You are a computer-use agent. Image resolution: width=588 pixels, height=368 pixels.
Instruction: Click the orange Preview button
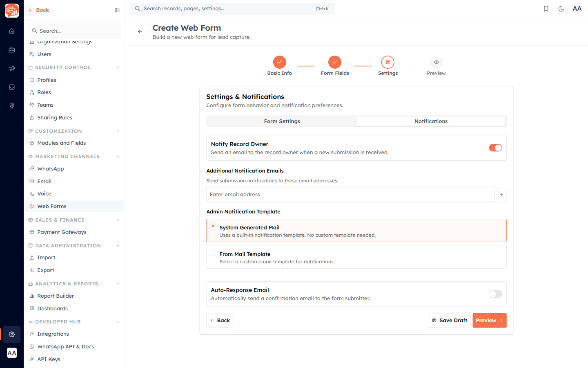[x=490, y=321]
